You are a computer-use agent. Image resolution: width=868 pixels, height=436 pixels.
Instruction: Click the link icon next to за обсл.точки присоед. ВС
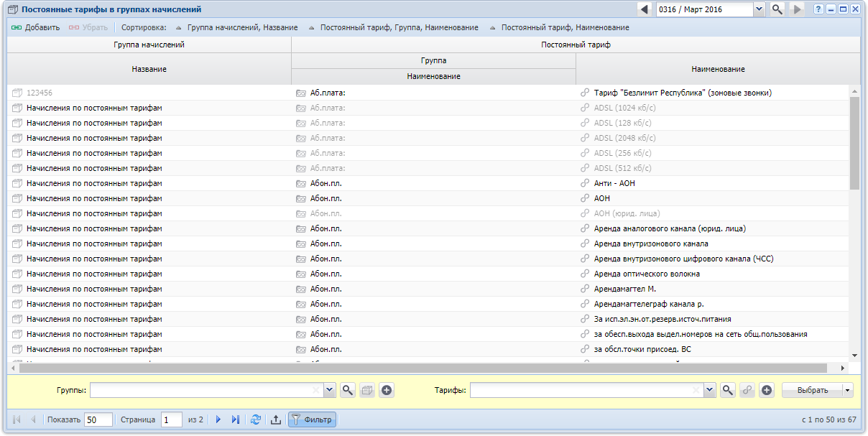(585, 349)
